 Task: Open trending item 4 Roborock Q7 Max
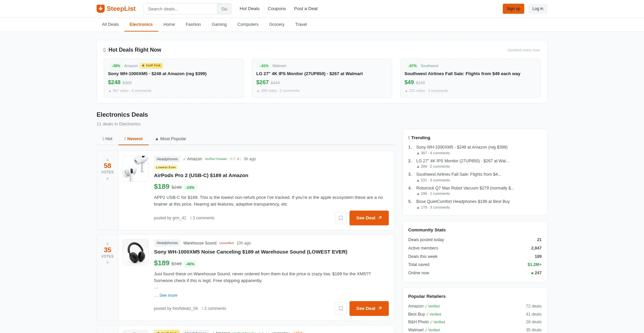click(465, 188)
